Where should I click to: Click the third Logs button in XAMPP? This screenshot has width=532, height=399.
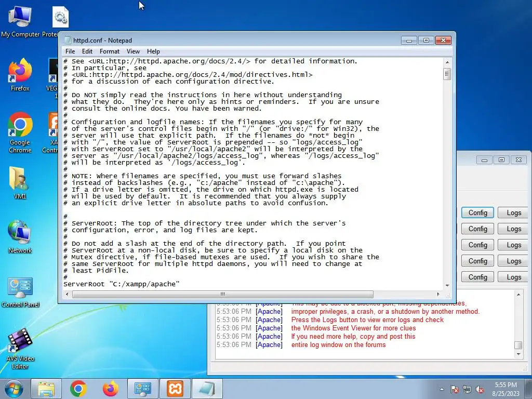coord(514,245)
